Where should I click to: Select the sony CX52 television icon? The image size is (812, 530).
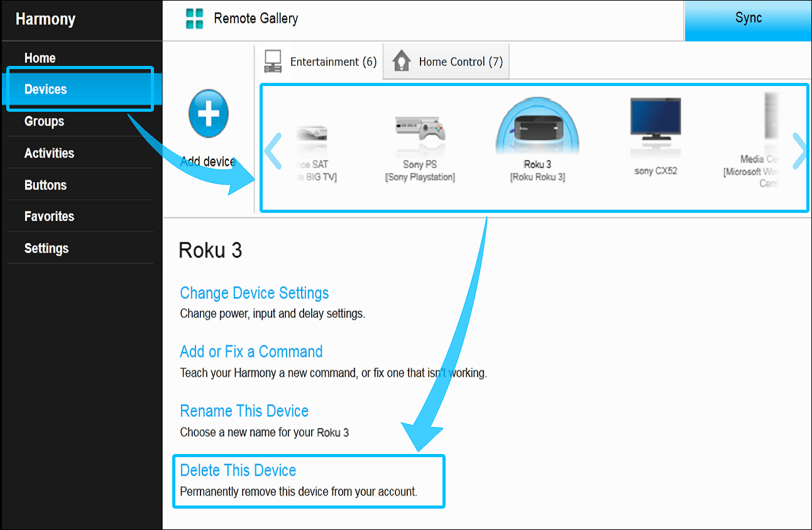click(x=656, y=119)
